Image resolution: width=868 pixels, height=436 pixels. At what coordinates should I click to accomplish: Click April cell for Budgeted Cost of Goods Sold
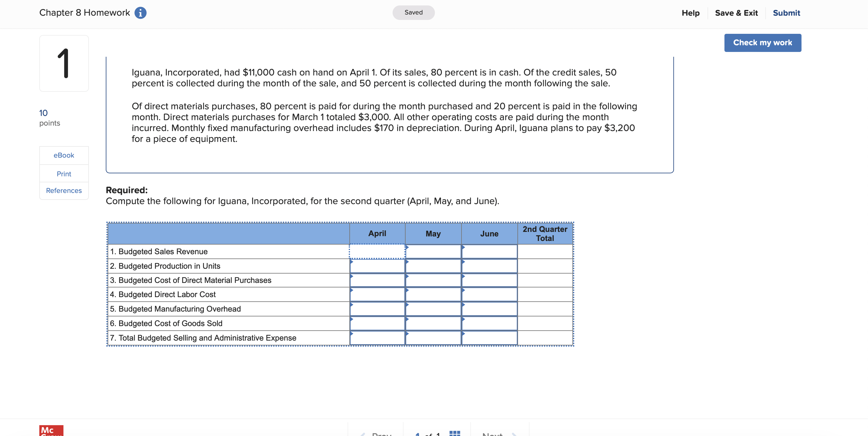pos(377,323)
